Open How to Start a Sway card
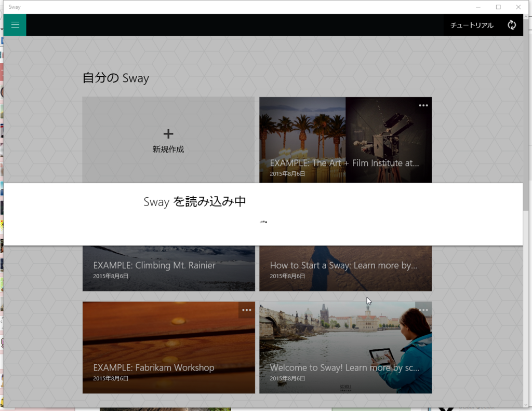532x411 pixels. 345,268
